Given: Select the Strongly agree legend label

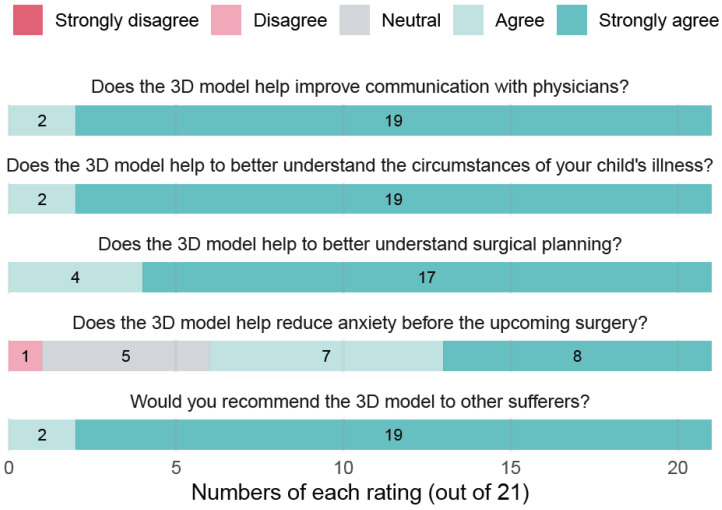Looking at the screenshot, I should point(658,21).
